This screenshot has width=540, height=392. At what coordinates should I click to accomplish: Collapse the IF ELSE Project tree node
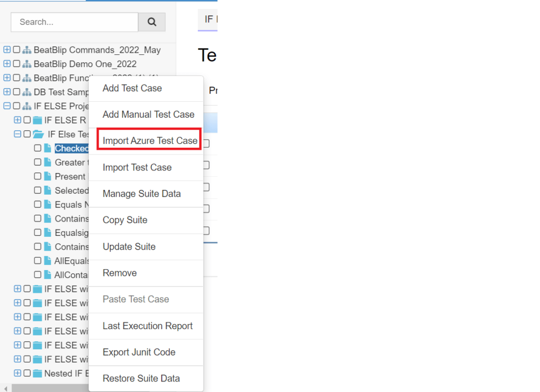click(7, 106)
